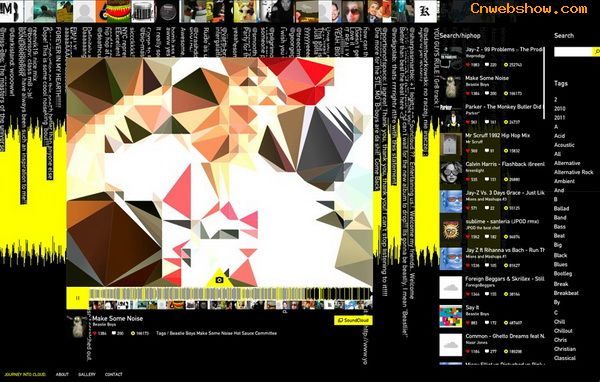
Task: Click the camera snapshot icon on the visualizer
Action: pos(219,280)
